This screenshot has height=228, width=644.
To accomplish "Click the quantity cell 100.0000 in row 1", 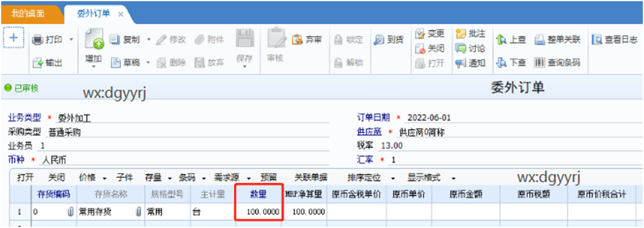I will [258, 212].
